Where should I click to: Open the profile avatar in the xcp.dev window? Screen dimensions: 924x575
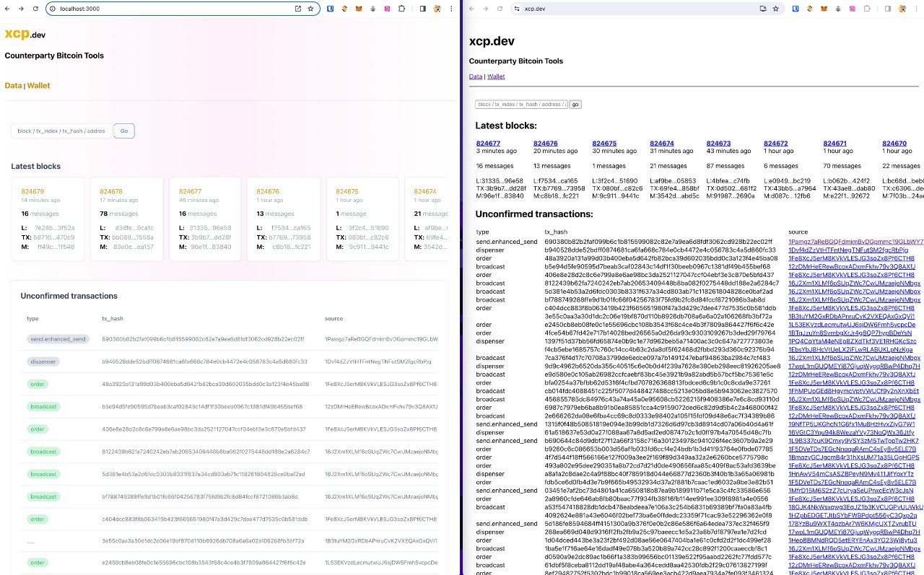(x=902, y=9)
